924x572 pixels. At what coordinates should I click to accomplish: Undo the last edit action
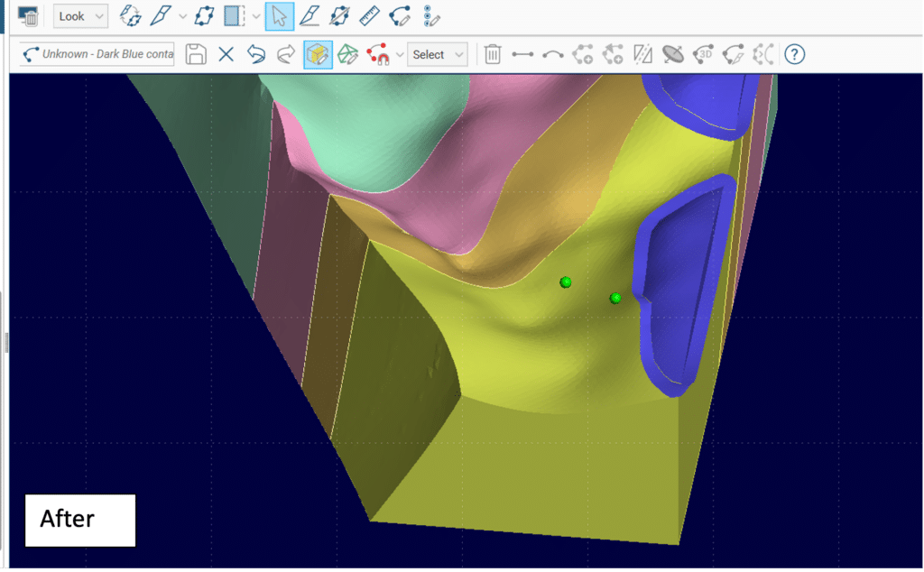click(x=256, y=54)
